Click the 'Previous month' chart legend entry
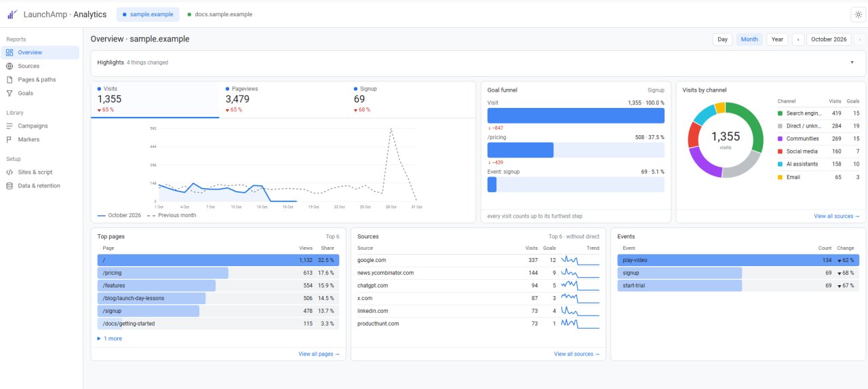 (172, 215)
